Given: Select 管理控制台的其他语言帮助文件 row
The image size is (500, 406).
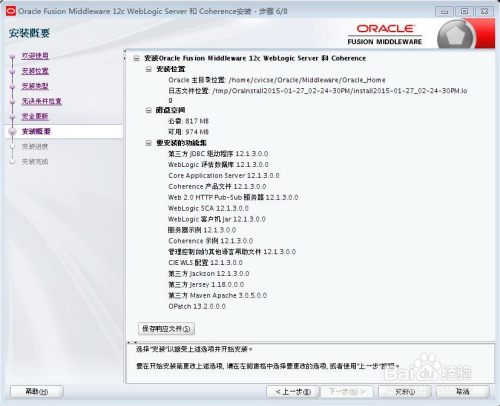Looking at the screenshot, I should click(x=232, y=252).
